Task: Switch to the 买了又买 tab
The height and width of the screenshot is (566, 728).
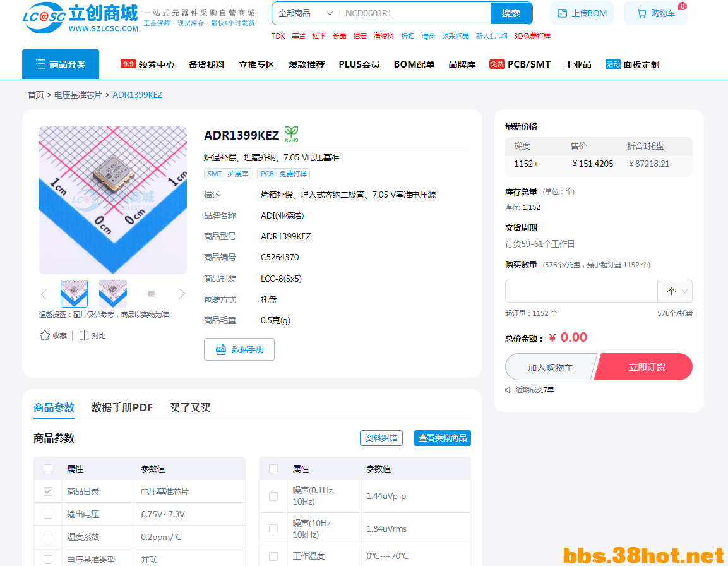Action: click(x=190, y=407)
